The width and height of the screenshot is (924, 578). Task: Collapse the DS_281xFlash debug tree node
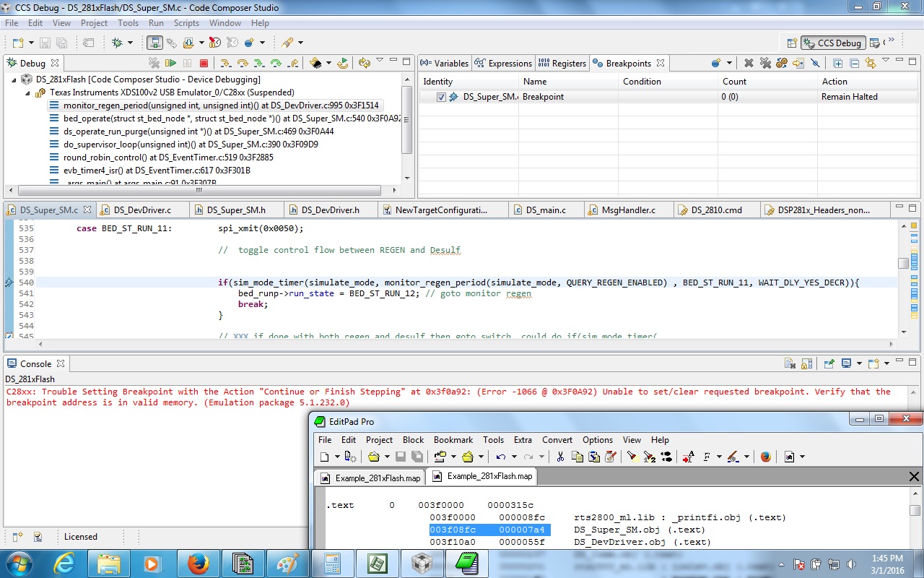(x=14, y=79)
